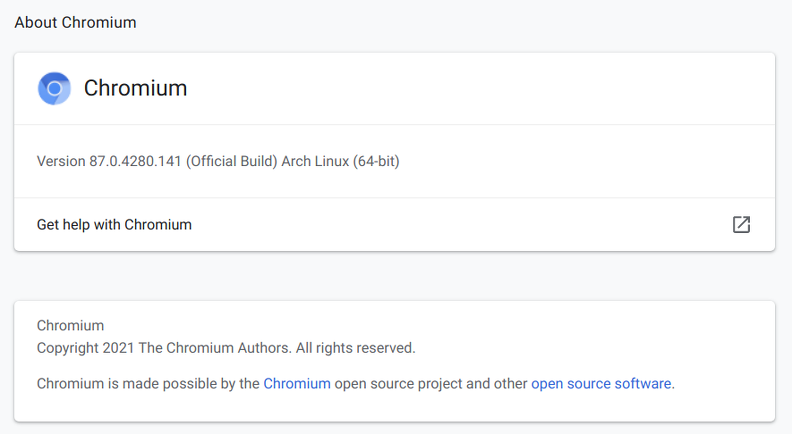The image size is (792, 434).
Task: Open the external link icon for help
Action: tap(741, 224)
